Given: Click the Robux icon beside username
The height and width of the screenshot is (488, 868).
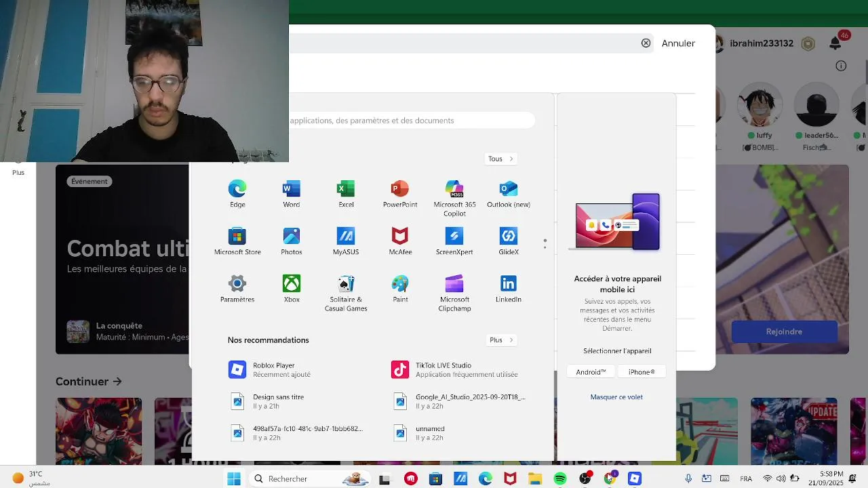Looking at the screenshot, I should [808, 43].
